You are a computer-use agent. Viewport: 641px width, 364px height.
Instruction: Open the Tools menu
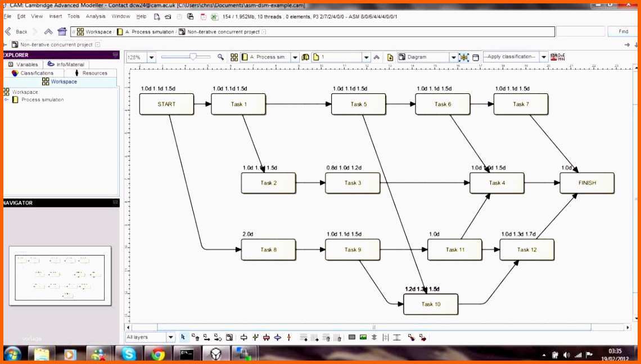[74, 16]
